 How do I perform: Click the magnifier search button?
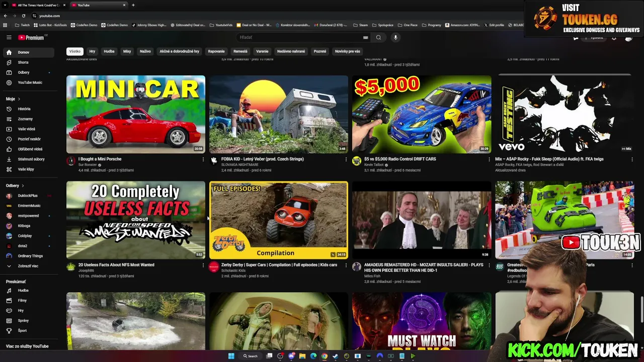(378, 37)
